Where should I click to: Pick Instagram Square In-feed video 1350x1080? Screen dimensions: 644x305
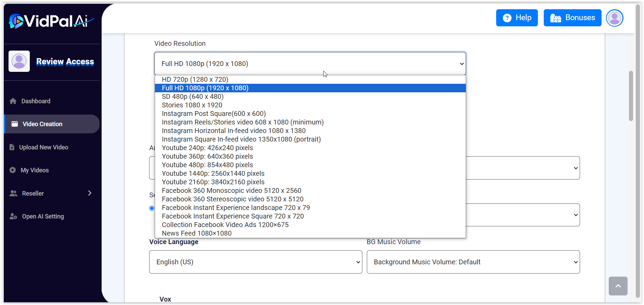point(310,139)
